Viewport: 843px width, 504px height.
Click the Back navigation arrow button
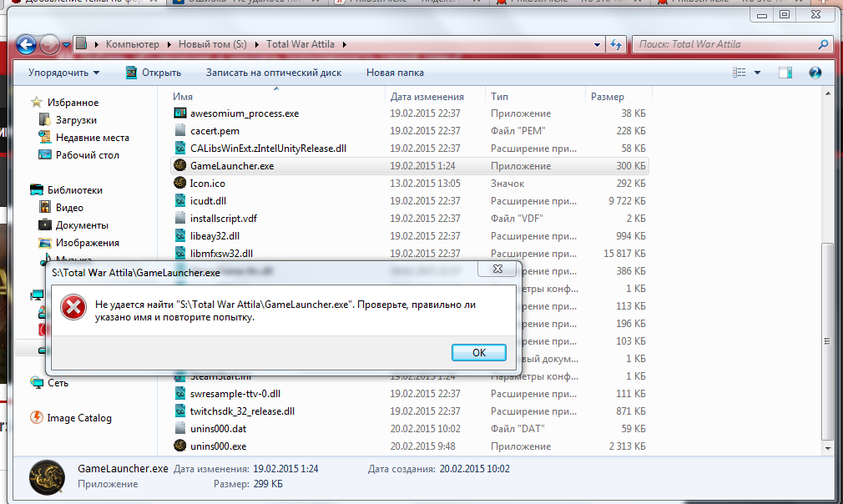[x=26, y=44]
